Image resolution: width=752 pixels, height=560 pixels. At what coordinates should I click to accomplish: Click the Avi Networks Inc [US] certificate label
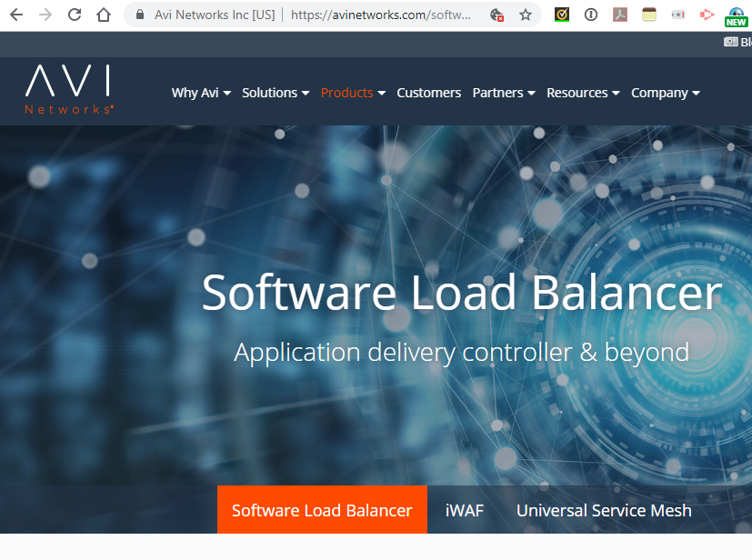coord(215,15)
